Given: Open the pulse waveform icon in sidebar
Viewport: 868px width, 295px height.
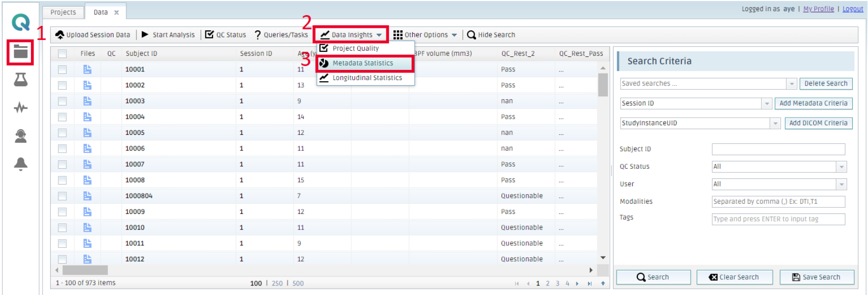Looking at the screenshot, I should [x=20, y=107].
